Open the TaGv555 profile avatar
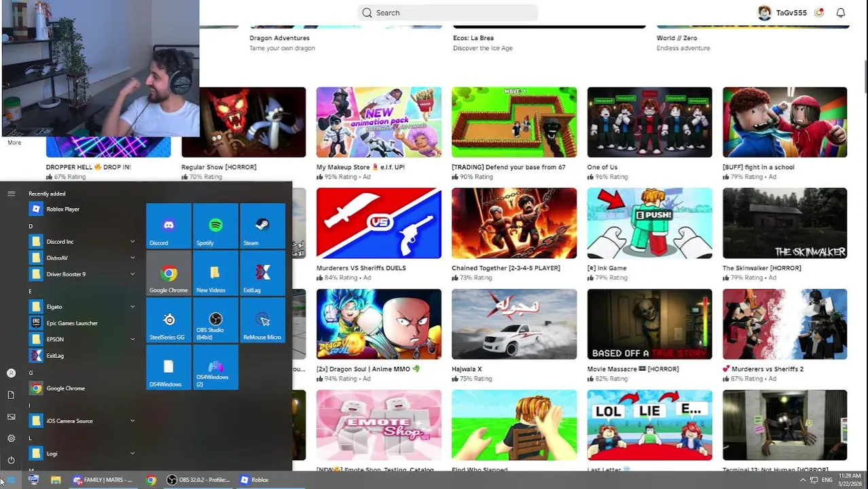This screenshot has height=489, width=868. point(765,12)
